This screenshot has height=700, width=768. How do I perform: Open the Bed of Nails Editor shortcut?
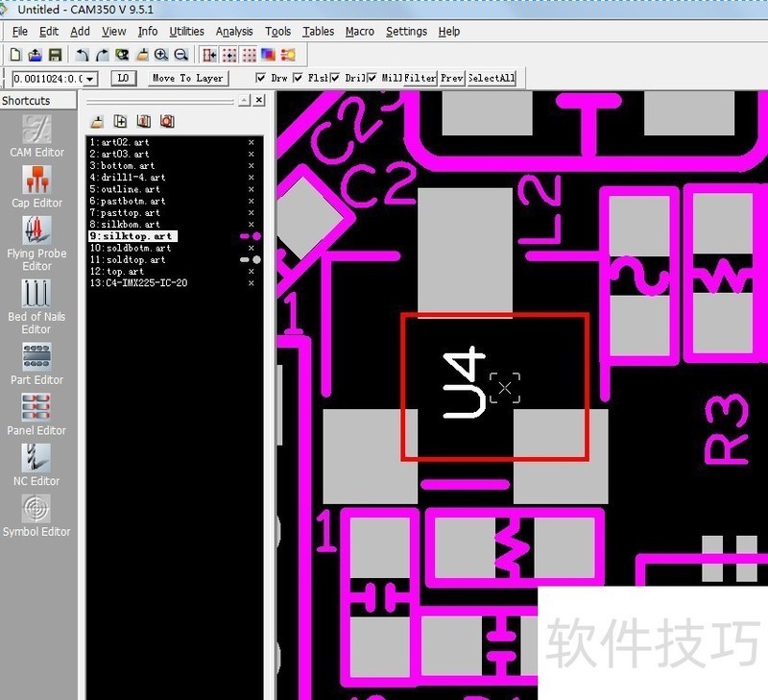pos(36,307)
